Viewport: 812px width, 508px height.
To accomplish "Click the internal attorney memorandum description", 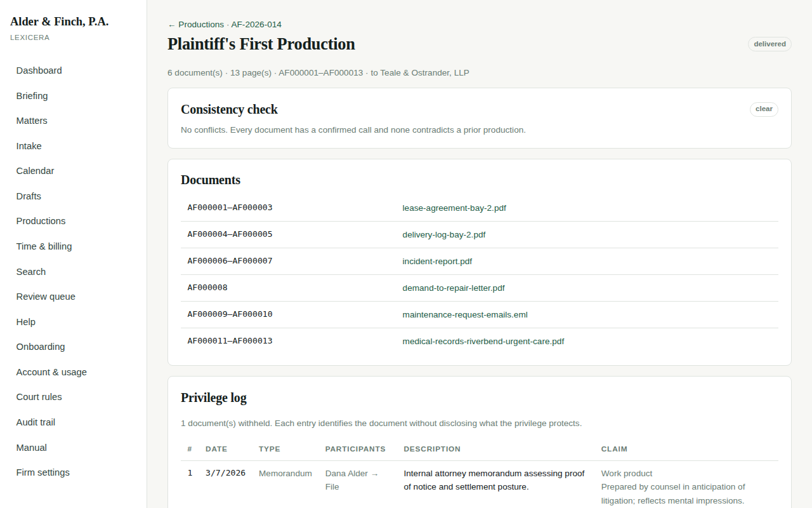I will click(x=494, y=480).
